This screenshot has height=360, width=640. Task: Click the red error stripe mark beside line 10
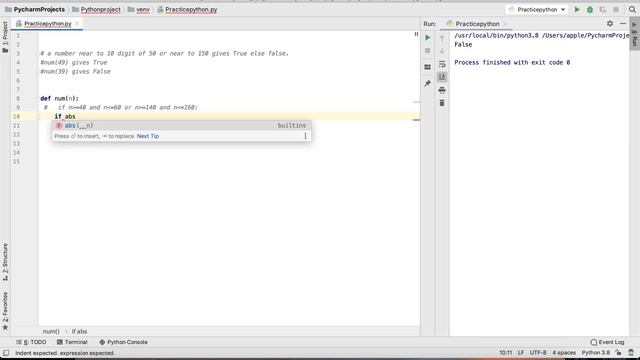pos(416,120)
